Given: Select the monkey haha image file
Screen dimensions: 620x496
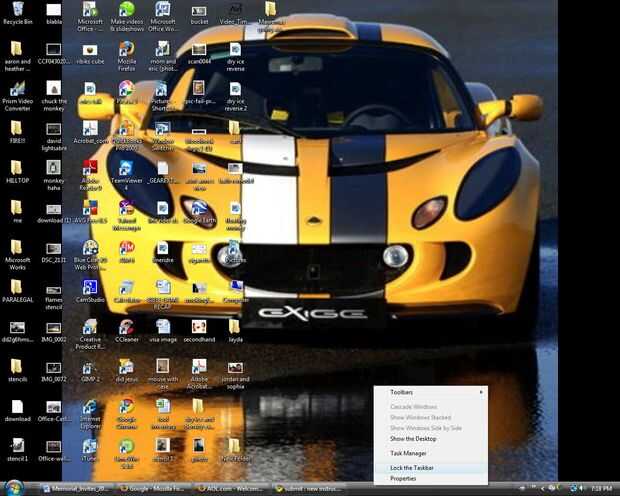Looking at the screenshot, I should (x=54, y=175).
